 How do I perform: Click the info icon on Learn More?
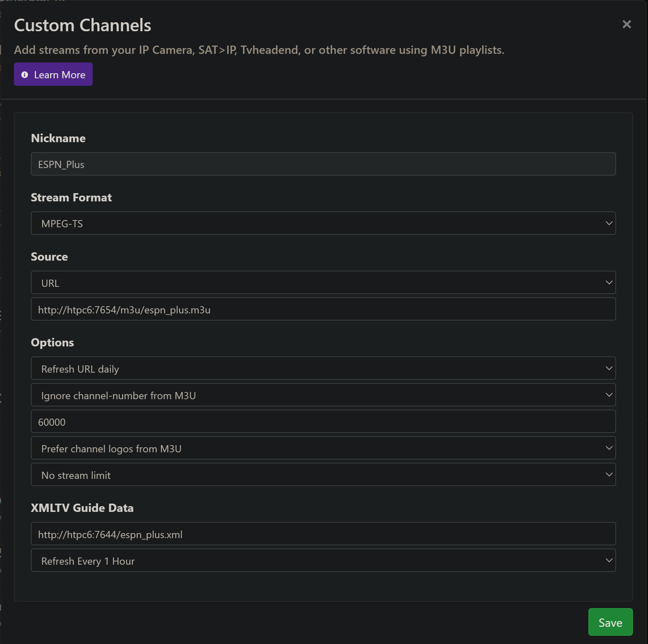[x=25, y=75]
